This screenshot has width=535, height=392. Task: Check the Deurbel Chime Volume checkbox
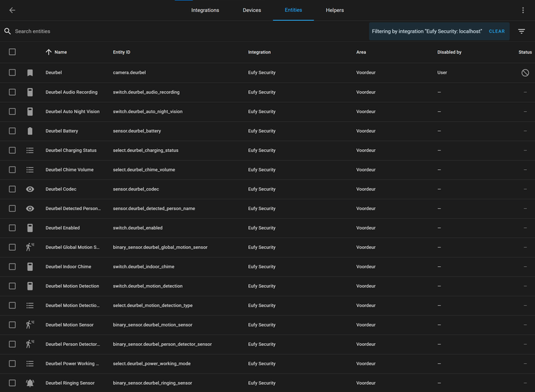click(x=12, y=170)
